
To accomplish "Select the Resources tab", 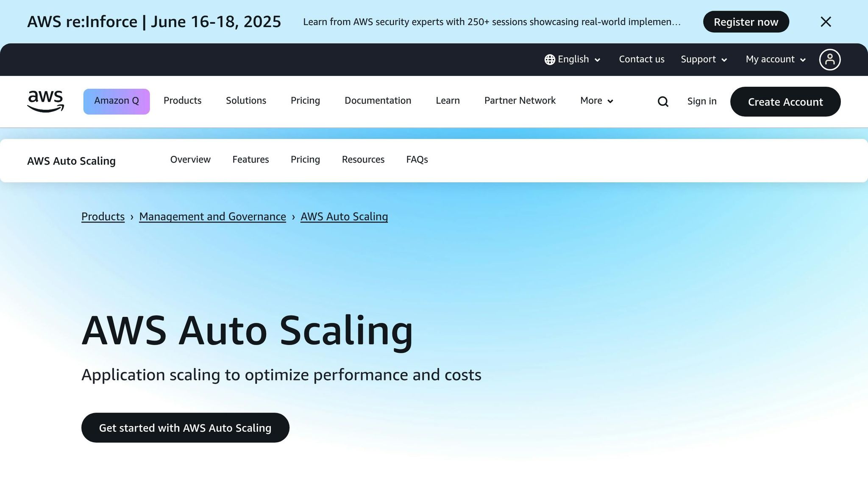I will pos(363,160).
